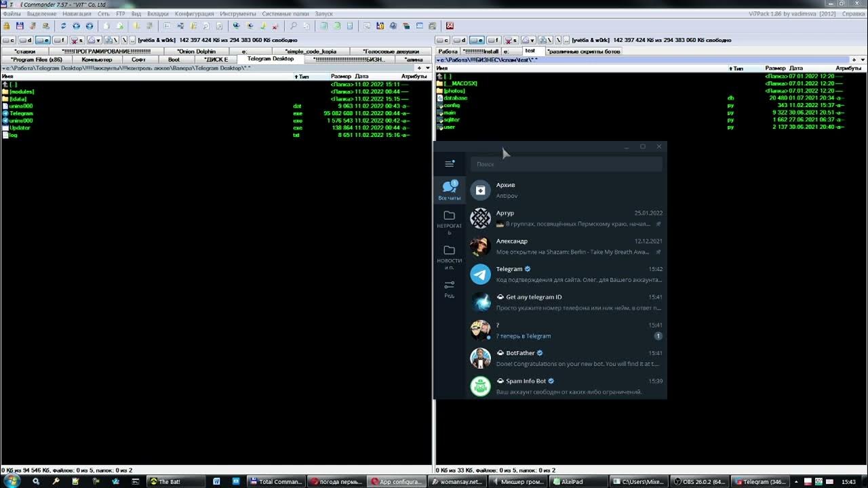This screenshot has width=868, height=488.
Task: Open the 'Справка' menu
Action: pyautogui.click(x=854, y=14)
